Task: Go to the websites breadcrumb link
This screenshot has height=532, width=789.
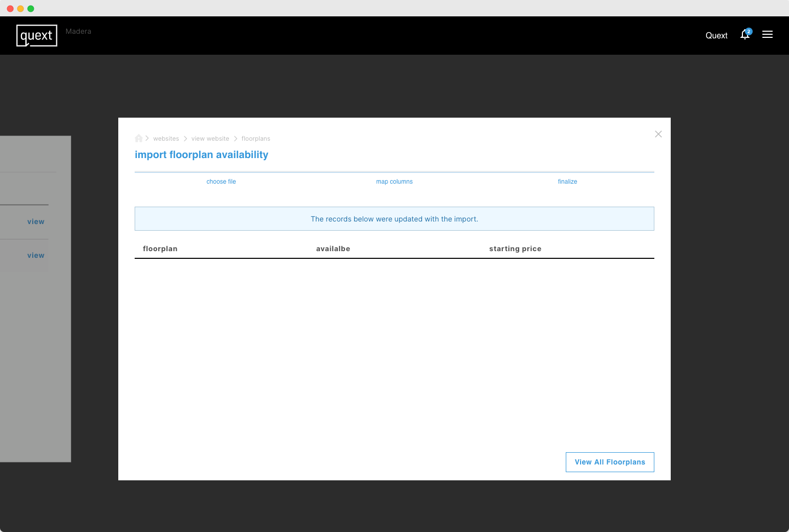Action: (166, 139)
